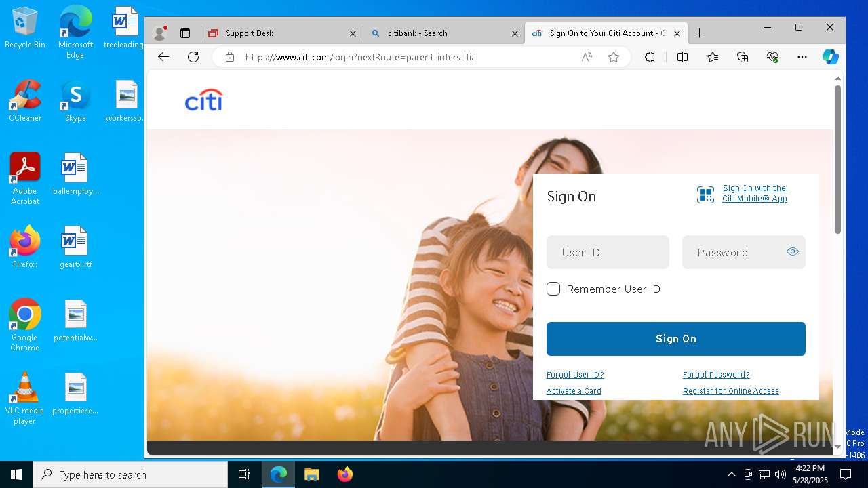
Task: Click the Password input field
Action: coord(743,252)
